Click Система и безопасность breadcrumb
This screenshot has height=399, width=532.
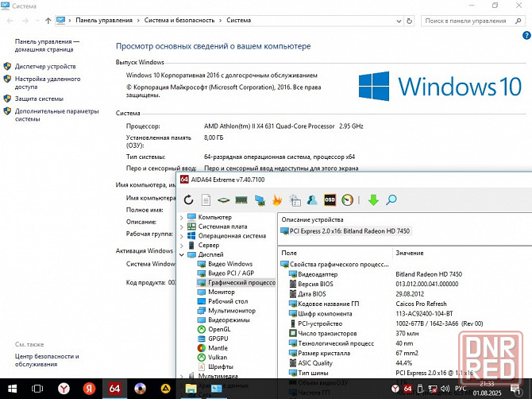(179, 21)
